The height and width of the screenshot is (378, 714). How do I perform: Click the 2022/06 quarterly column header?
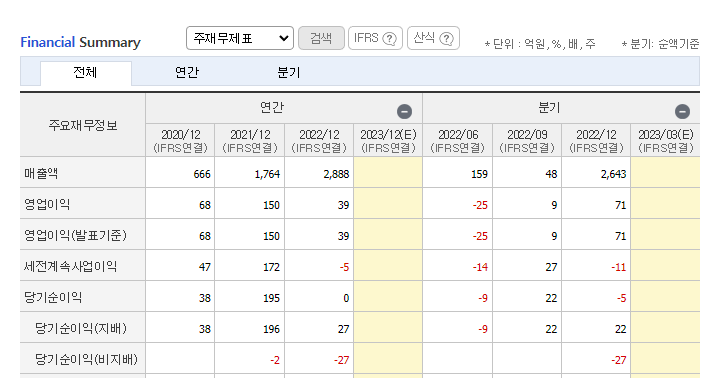point(458,141)
